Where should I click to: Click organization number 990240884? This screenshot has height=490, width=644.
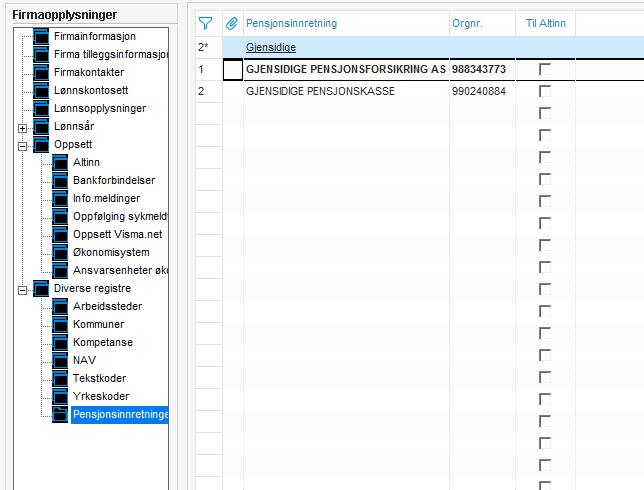(479, 91)
